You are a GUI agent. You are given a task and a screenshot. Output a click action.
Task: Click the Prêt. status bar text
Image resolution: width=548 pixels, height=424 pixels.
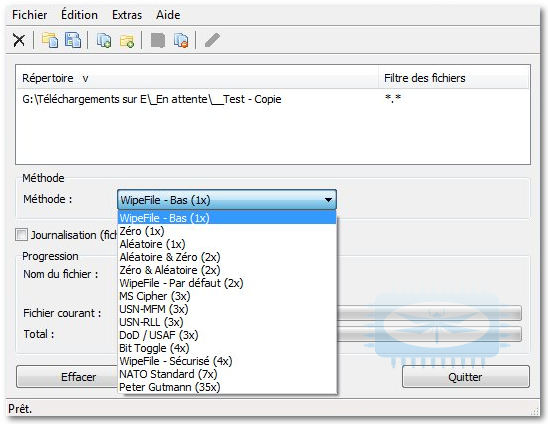pos(20,408)
